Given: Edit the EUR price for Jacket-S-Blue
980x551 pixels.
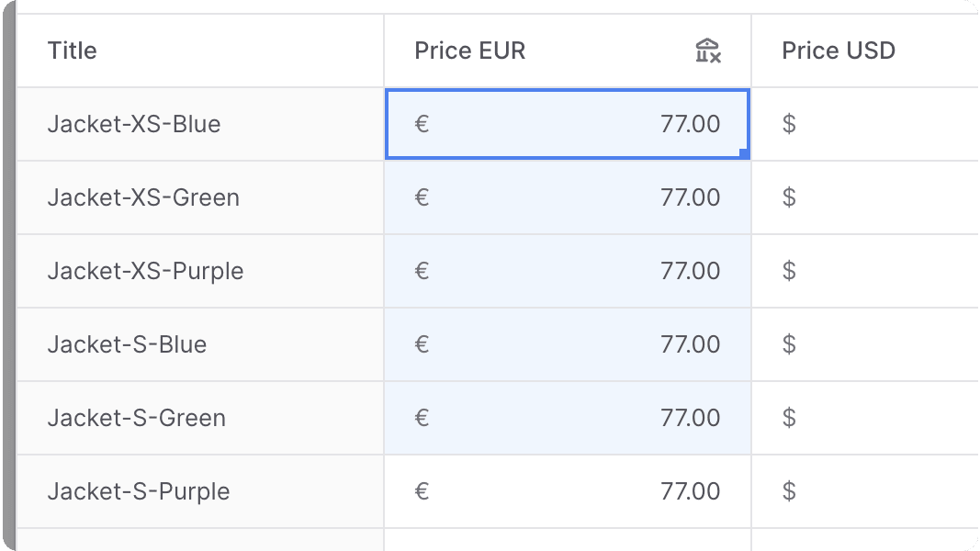Looking at the screenshot, I should click(x=568, y=344).
